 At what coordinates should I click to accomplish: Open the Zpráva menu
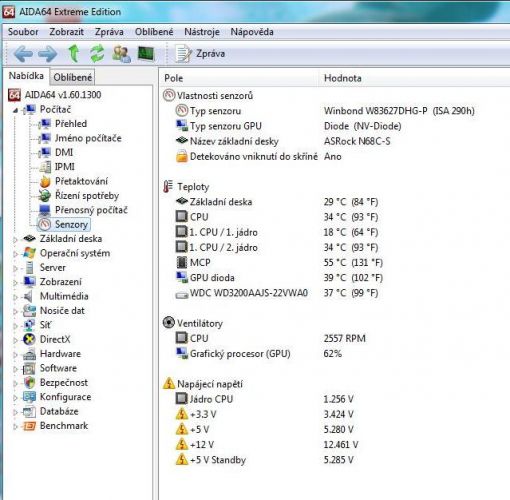coord(109,32)
